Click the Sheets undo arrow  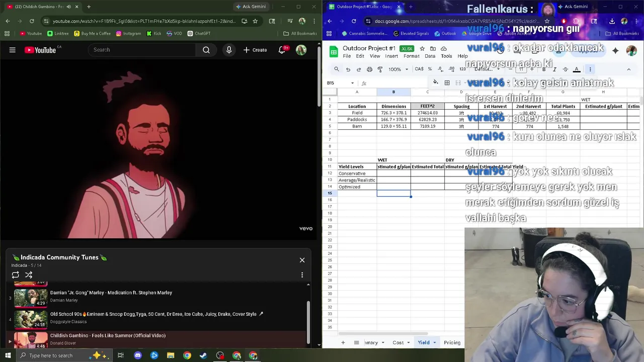click(348, 69)
